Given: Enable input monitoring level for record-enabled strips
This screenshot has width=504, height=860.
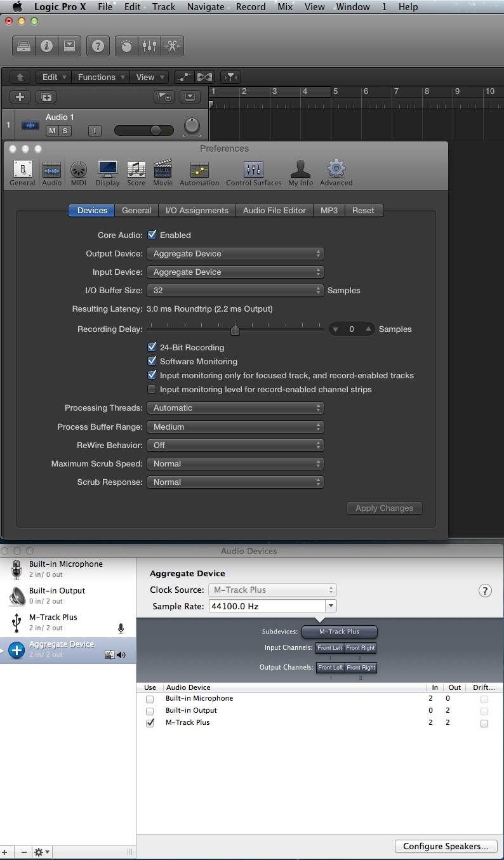Looking at the screenshot, I should click(x=152, y=389).
